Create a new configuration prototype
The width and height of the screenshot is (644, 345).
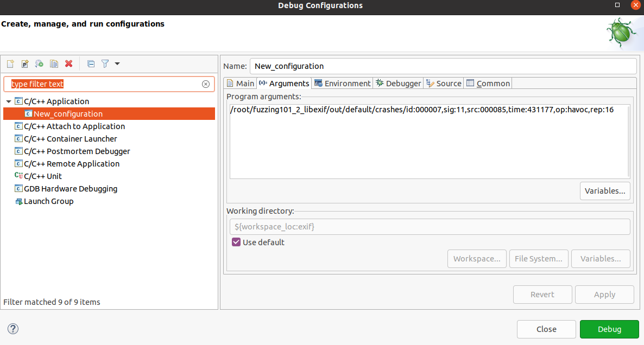[x=24, y=63]
